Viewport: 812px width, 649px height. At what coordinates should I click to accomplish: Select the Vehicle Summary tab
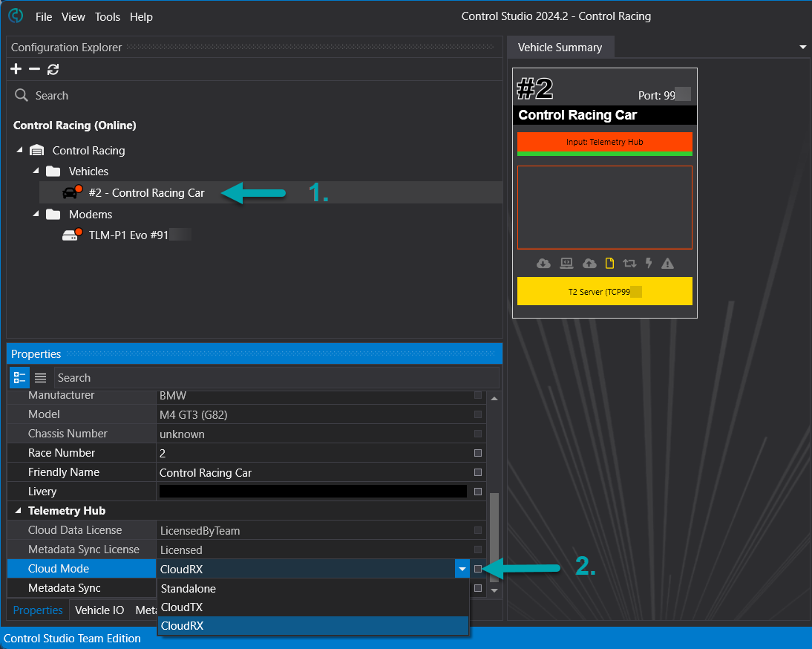[x=560, y=48]
